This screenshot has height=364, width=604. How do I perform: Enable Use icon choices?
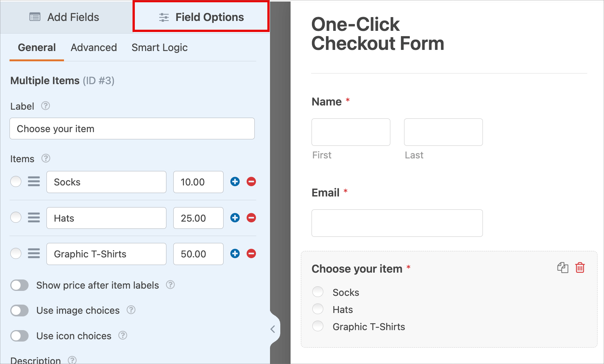19,336
